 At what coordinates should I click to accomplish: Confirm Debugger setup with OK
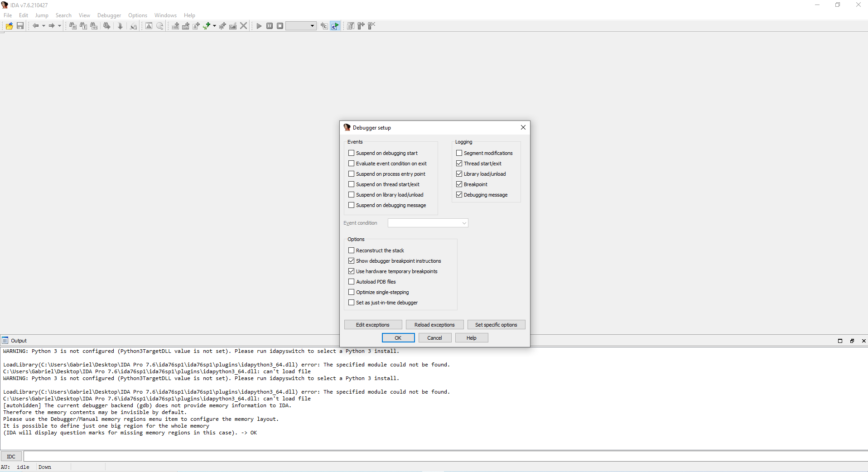coord(398,338)
